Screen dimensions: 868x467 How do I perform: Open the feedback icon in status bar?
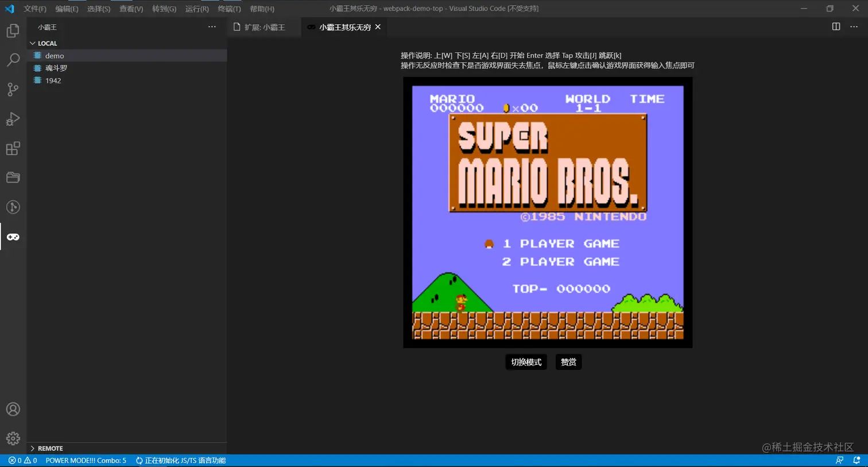pyautogui.click(x=839, y=461)
